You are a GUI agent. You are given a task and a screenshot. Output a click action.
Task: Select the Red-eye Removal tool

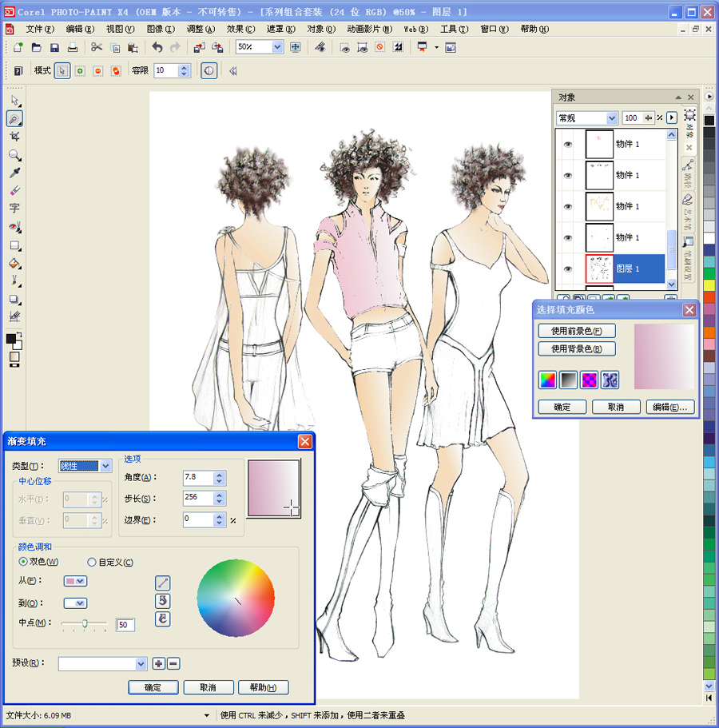pyautogui.click(x=15, y=227)
